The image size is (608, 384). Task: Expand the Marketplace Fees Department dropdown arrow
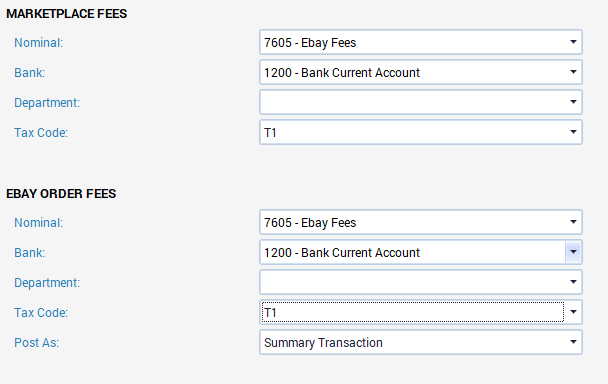(x=573, y=102)
